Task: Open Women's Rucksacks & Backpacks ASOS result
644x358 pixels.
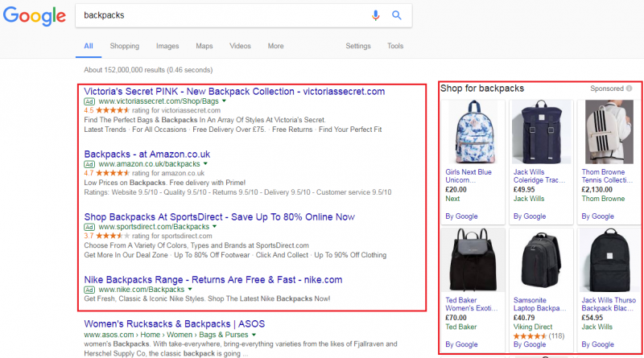Action: click(x=175, y=324)
